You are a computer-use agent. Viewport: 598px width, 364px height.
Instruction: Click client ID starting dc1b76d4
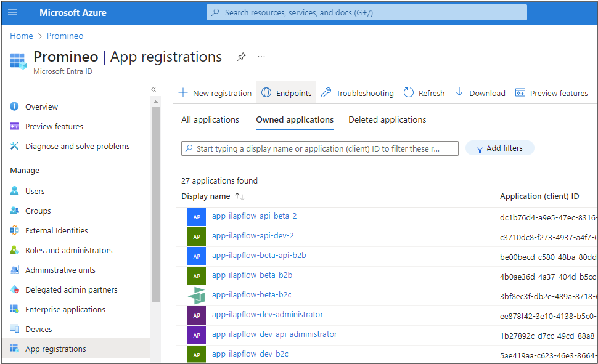(x=547, y=217)
